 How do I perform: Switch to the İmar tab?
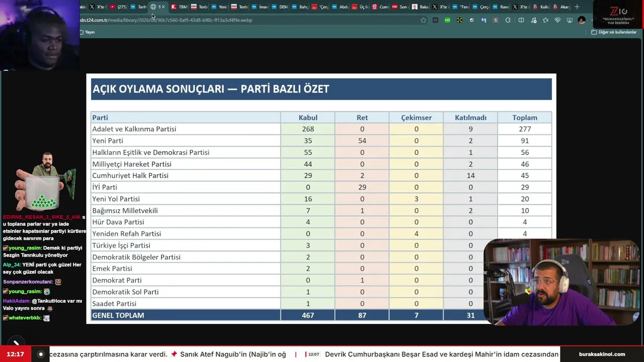(x=259, y=7)
